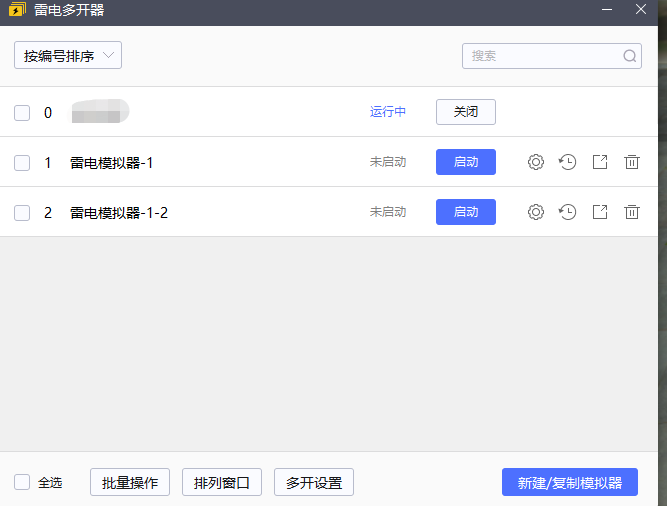Click the search magnifier icon
Viewport: 667px width, 506px height.
click(630, 56)
